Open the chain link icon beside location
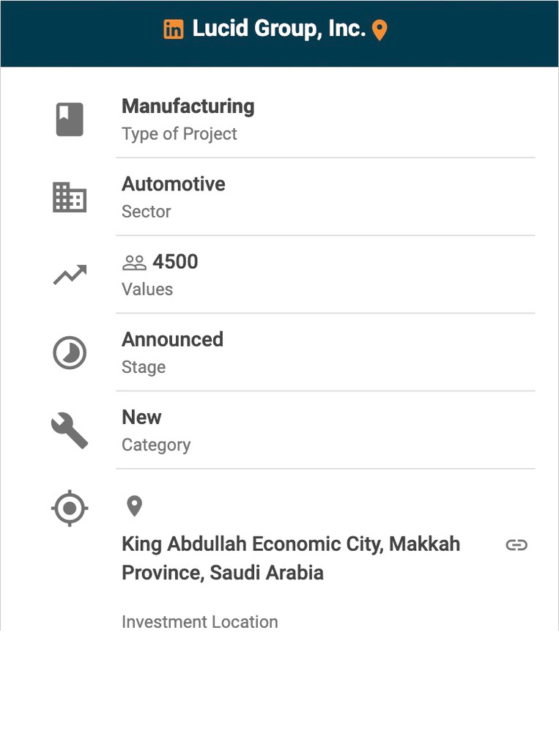This screenshot has height=756, width=559. coord(517,544)
